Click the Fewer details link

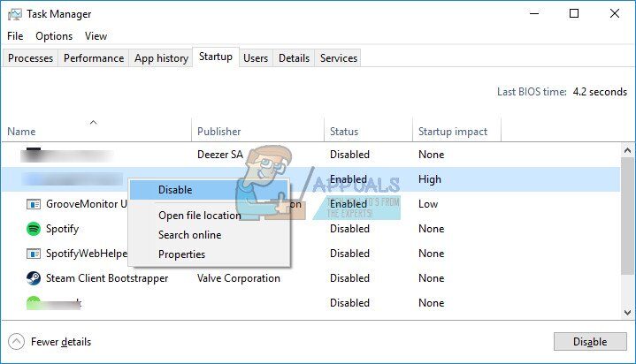(61, 342)
